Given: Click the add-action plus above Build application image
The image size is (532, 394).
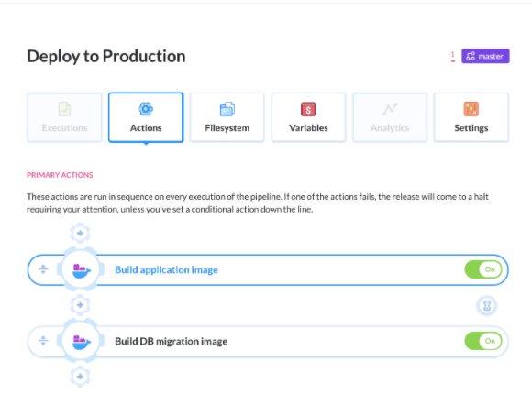Looking at the screenshot, I should [80, 234].
